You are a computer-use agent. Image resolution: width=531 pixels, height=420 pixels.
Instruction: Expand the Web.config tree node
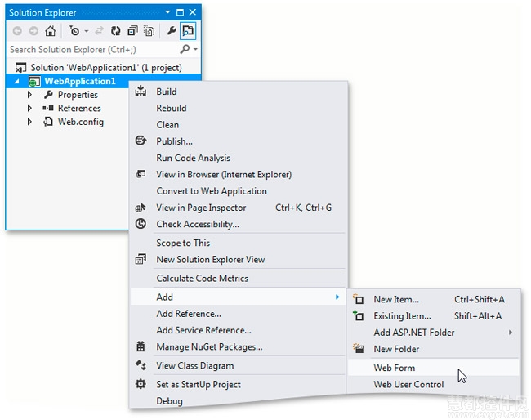[x=29, y=122]
